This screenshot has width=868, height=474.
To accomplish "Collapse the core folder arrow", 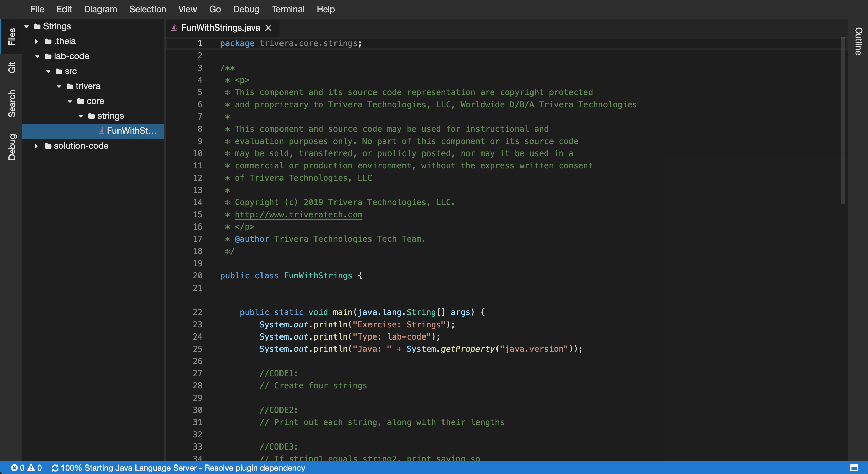I will coord(70,101).
